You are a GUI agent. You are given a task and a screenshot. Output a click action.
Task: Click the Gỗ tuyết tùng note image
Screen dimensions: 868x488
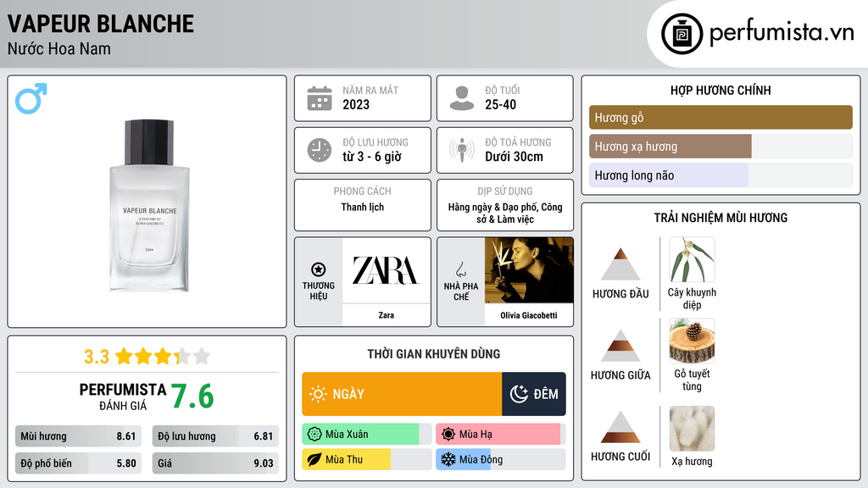coord(692,341)
